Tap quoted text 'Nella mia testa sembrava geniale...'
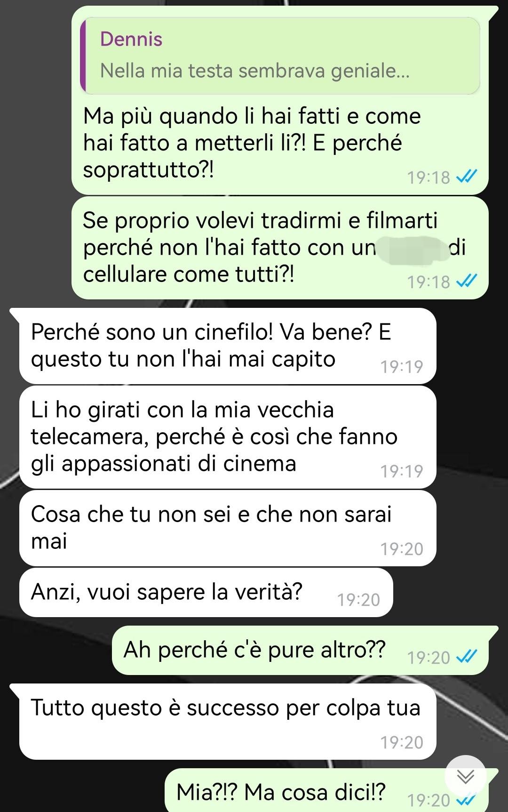508x812 pixels. click(x=255, y=71)
